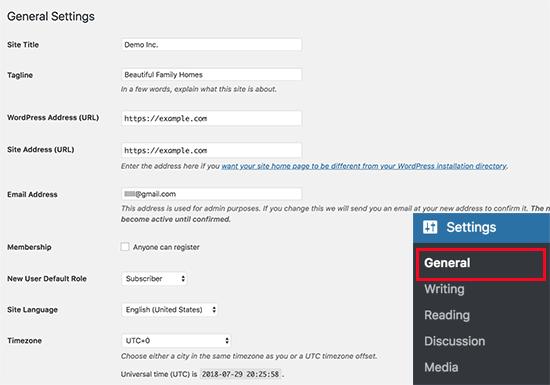Edit the WordPress Address URL field
The height and width of the screenshot is (385, 550).
pyautogui.click(x=211, y=119)
